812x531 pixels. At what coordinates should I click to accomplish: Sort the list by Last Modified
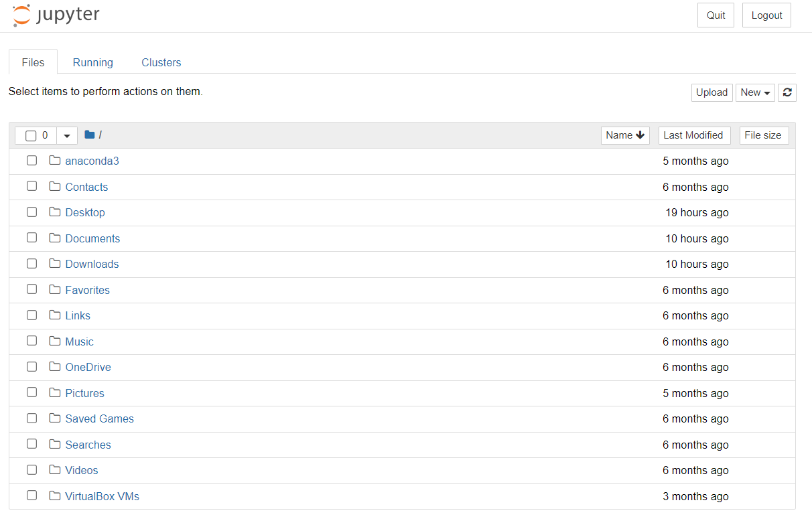[694, 135]
